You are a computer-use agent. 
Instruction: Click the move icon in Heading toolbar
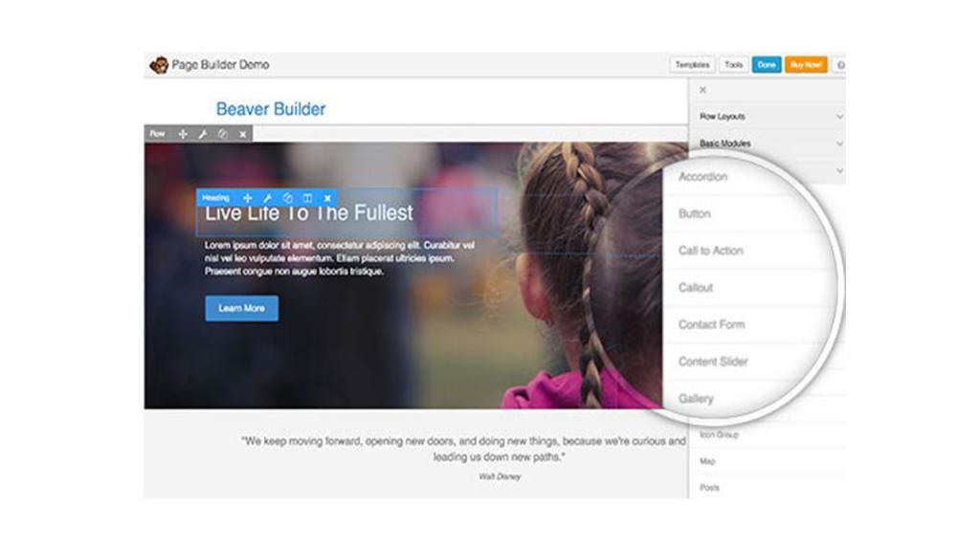point(247,198)
